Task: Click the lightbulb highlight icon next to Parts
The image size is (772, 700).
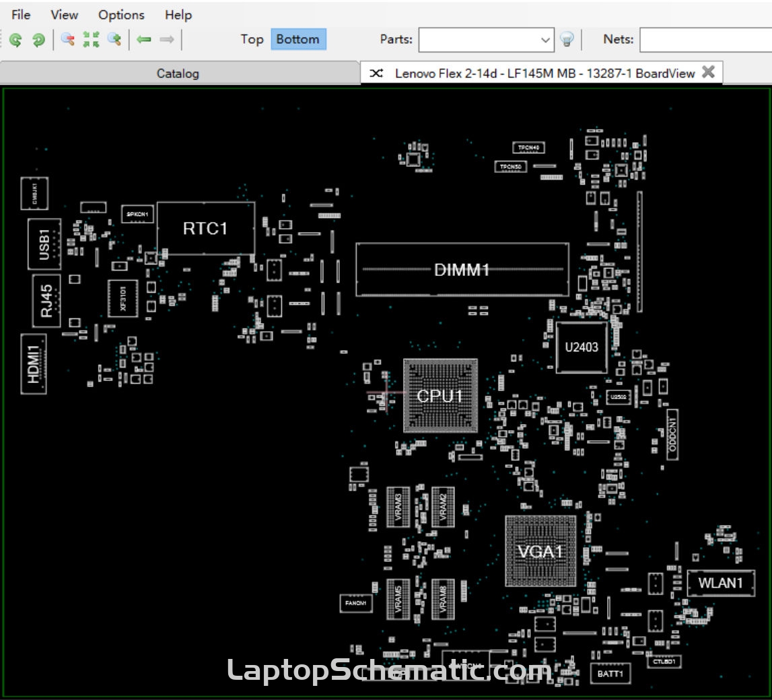Action: [x=567, y=40]
